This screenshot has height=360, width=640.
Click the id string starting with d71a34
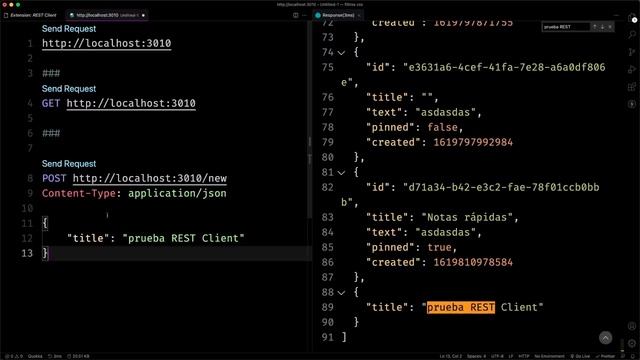[x=501, y=187]
